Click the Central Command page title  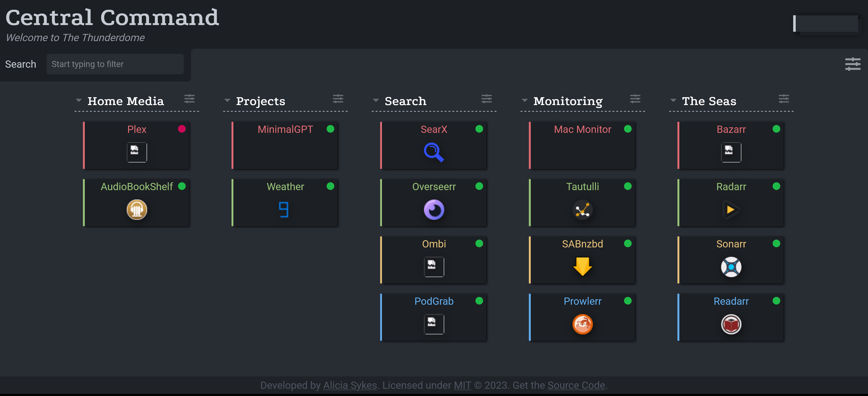pyautogui.click(x=112, y=17)
